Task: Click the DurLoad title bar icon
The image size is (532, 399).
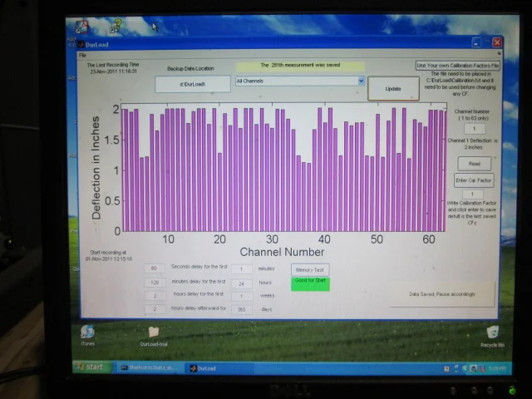Action: coord(81,44)
